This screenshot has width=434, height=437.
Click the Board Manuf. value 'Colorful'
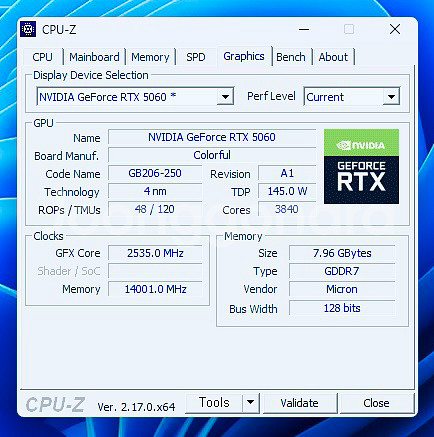click(x=212, y=155)
